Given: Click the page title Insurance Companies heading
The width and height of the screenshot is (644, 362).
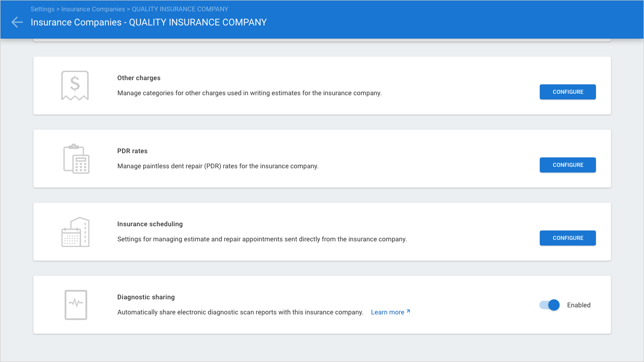Looking at the screenshot, I should 149,22.
